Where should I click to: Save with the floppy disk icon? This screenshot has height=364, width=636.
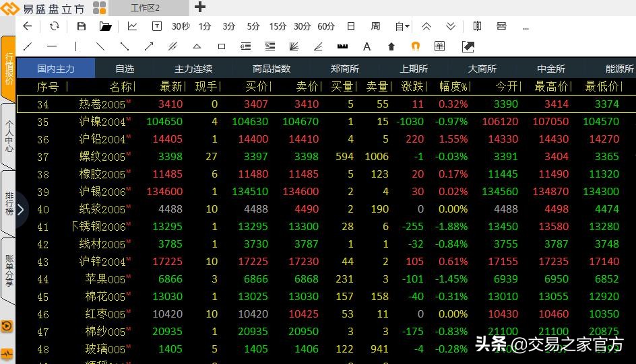[81, 26]
